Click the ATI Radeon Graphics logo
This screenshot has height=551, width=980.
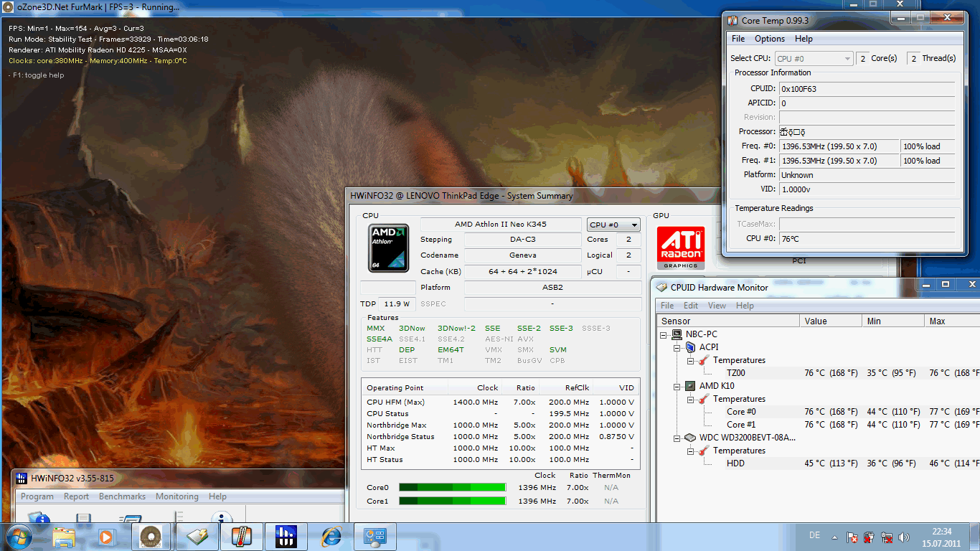click(x=681, y=249)
